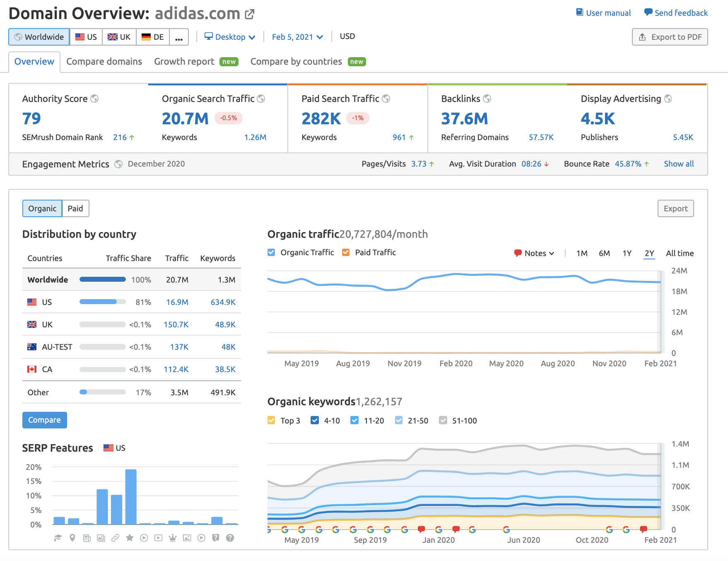Open the Growth report tab
The height and width of the screenshot is (561, 728).
(x=184, y=62)
